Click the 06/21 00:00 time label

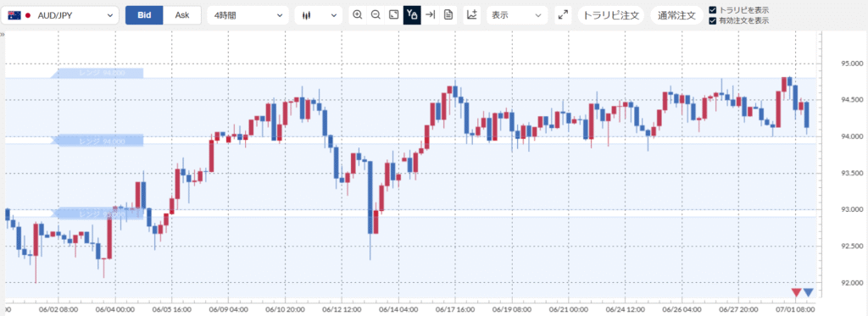click(x=569, y=310)
